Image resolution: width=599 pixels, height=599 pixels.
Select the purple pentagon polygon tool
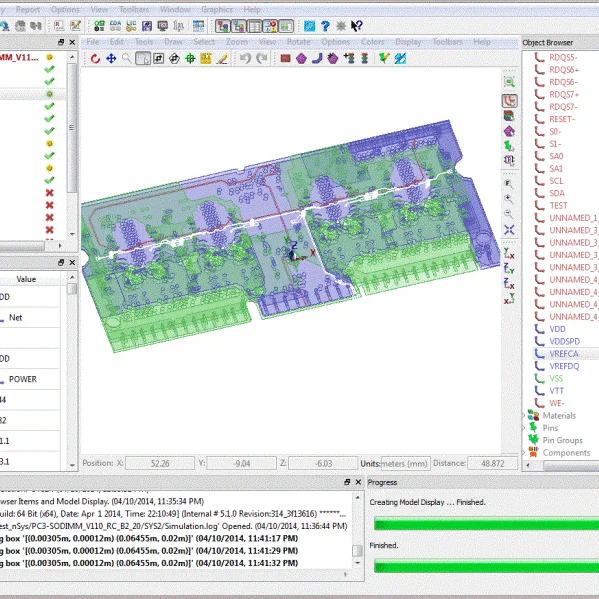(301, 58)
